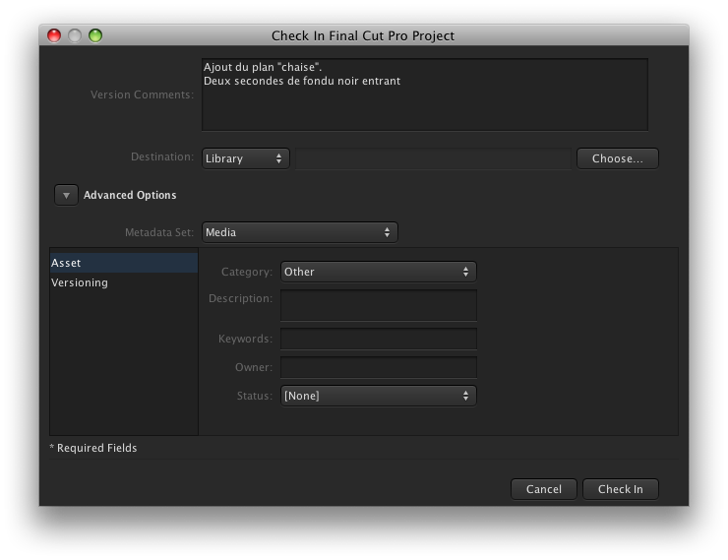
Task: Select the Versioning item in list
Action: 124,282
